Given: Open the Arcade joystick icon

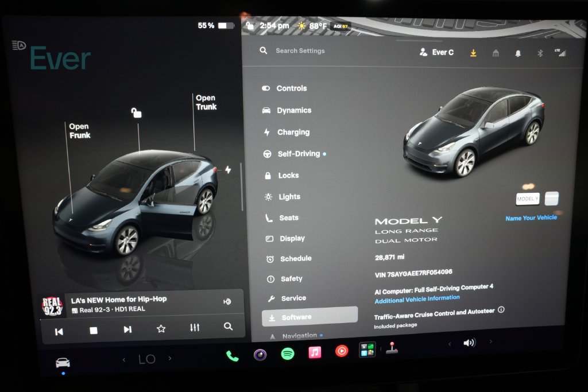Looking at the screenshot, I should 392,348.
